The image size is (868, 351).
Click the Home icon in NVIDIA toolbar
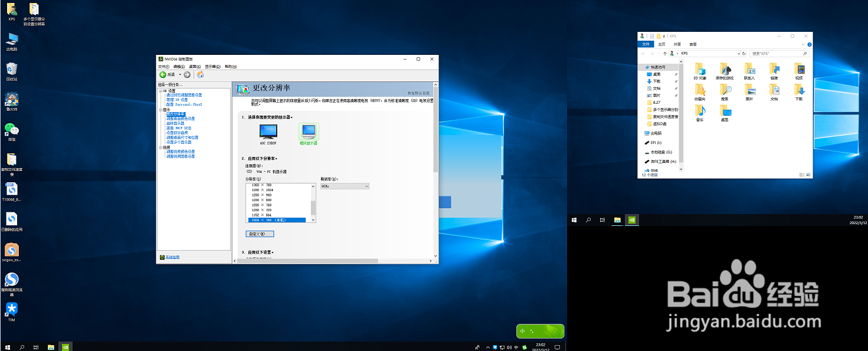201,74
